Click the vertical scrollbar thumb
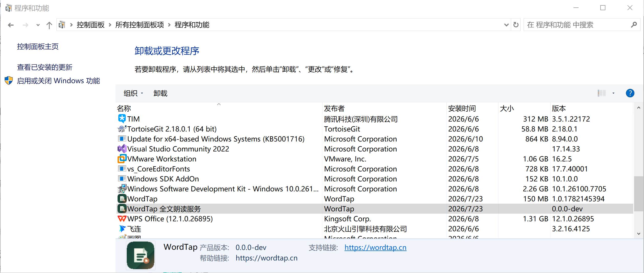644x273 pixels. coord(639,194)
